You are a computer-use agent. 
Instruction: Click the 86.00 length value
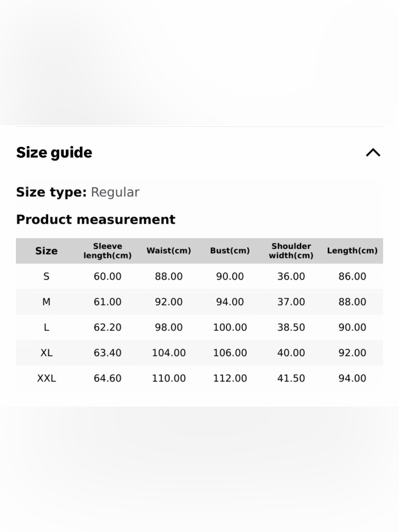(352, 276)
